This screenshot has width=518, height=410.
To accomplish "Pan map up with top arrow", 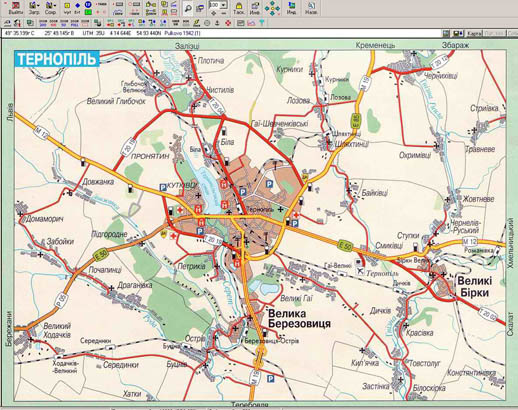I will [x=272, y=3].
